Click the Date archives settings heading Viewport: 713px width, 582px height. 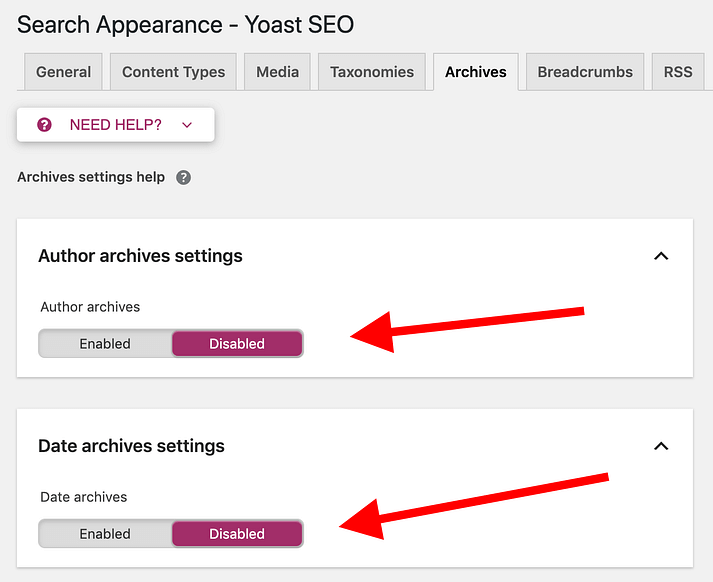(131, 446)
